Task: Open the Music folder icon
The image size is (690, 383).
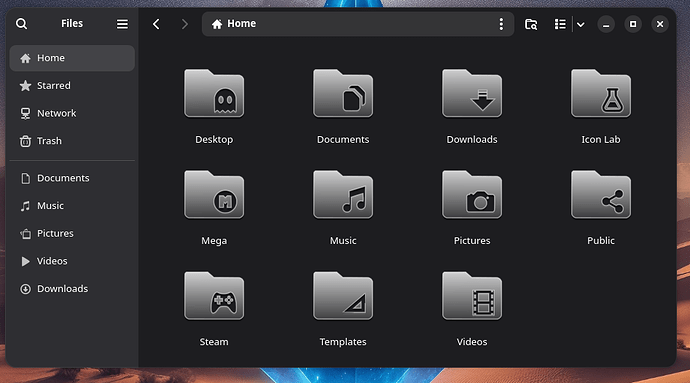Action: 343,195
